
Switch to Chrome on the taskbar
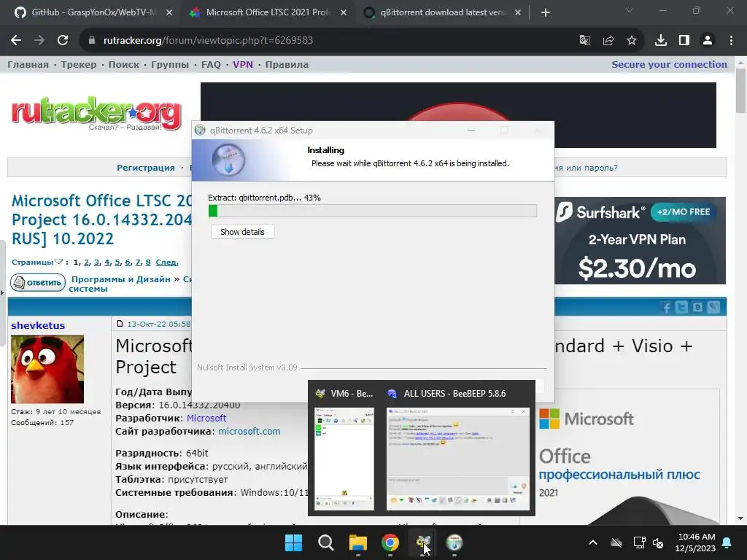pos(390,542)
